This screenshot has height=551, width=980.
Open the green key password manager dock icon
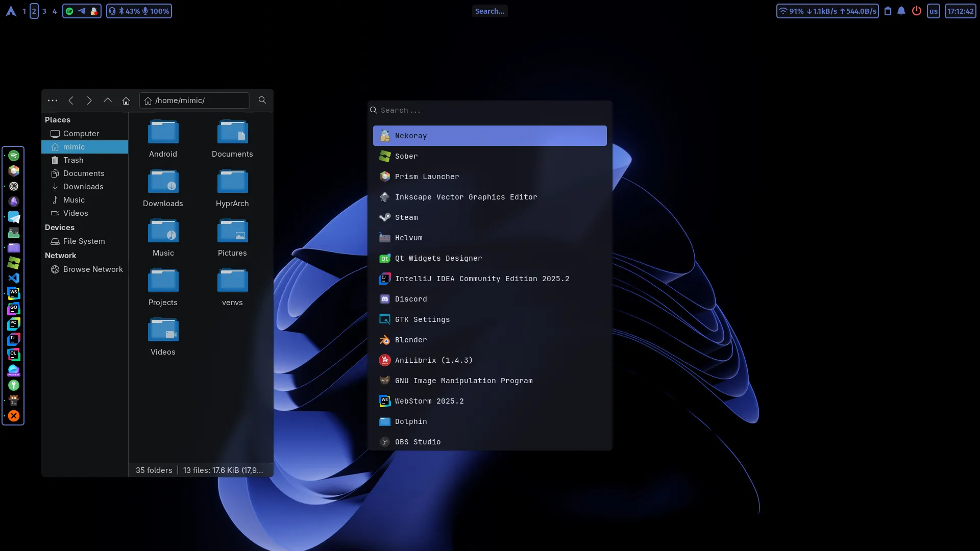click(14, 385)
